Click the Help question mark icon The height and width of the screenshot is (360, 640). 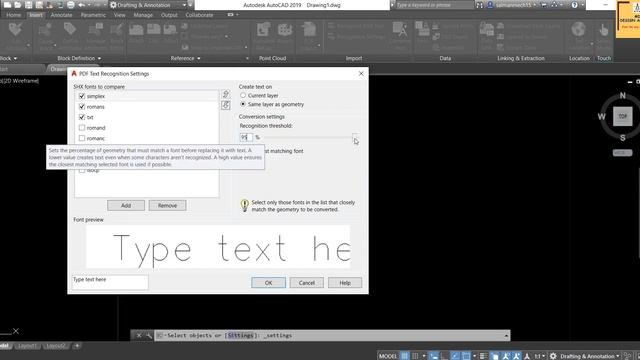[575, 5]
